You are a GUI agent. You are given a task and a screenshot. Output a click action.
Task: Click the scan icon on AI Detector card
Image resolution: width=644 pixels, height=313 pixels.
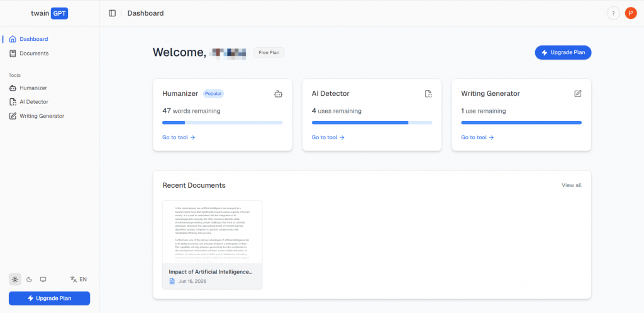coord(428,94)
